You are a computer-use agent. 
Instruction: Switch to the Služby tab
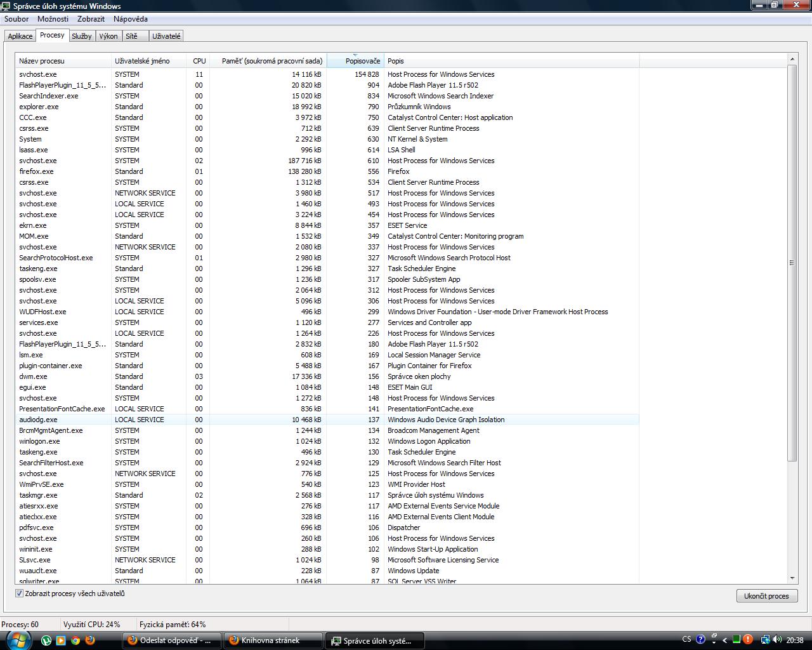point(82,36)
